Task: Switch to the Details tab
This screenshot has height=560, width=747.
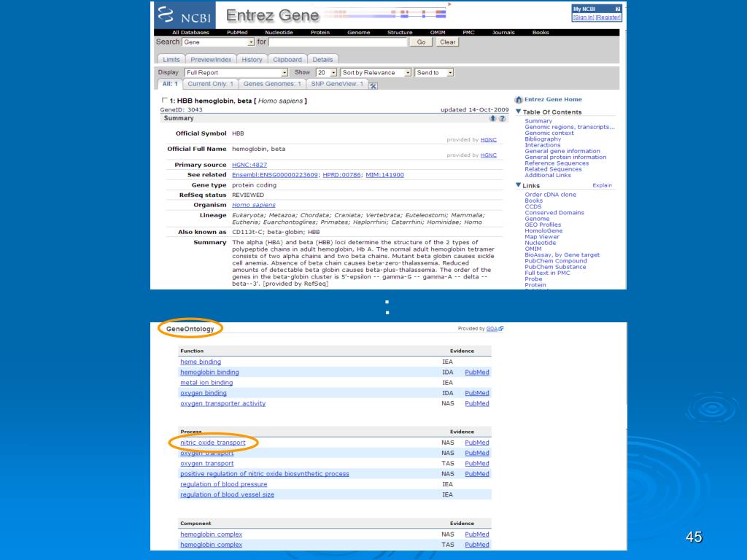Action: [322, 60]
